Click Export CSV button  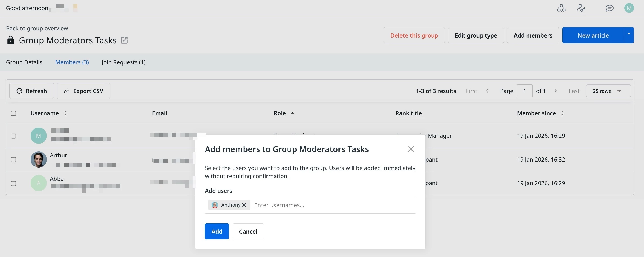pos(83,91)
